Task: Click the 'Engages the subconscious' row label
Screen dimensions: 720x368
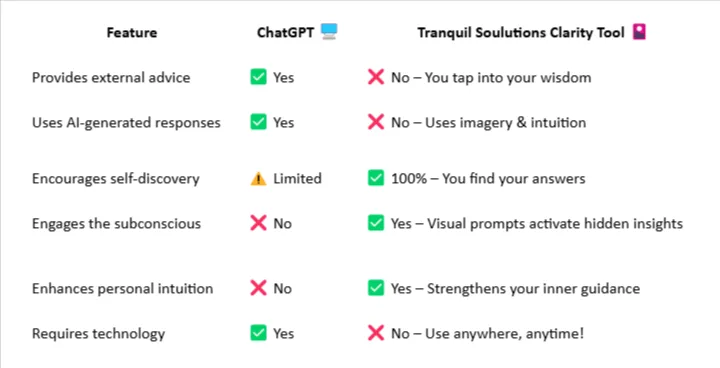Action: point(116,224)
